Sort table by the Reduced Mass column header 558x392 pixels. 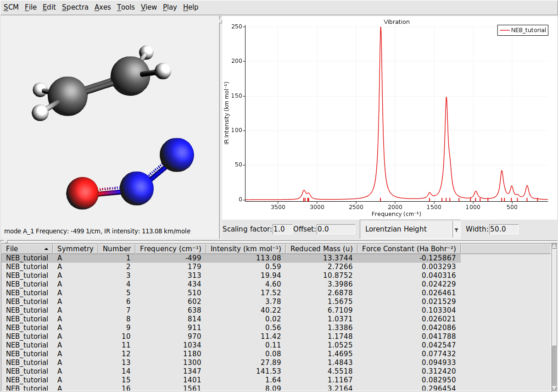(x=321, y=248)
